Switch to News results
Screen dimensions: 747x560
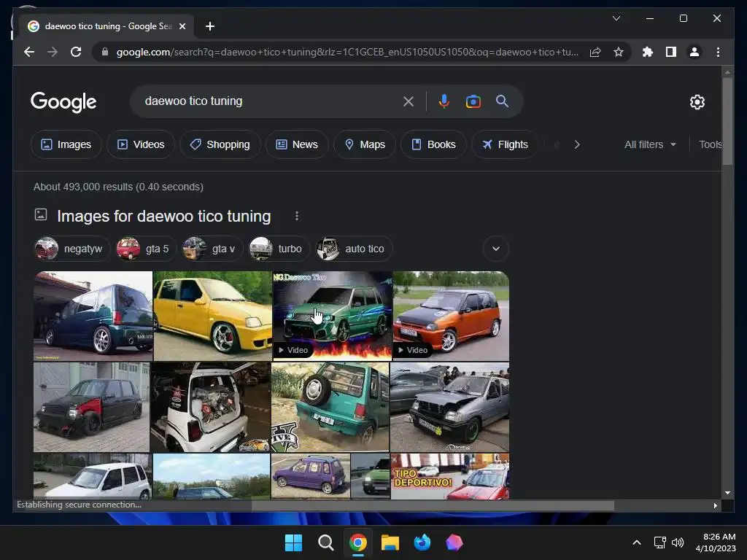click(297, 144)
